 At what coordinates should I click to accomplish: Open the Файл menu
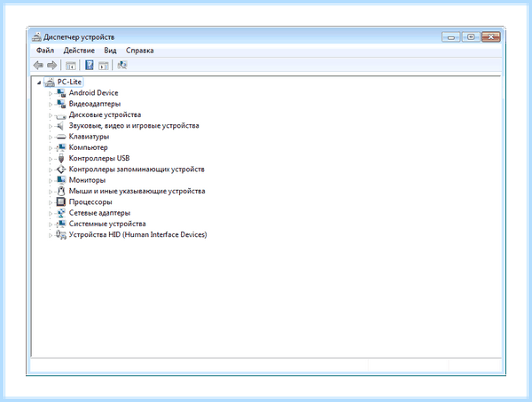point(45,51)
